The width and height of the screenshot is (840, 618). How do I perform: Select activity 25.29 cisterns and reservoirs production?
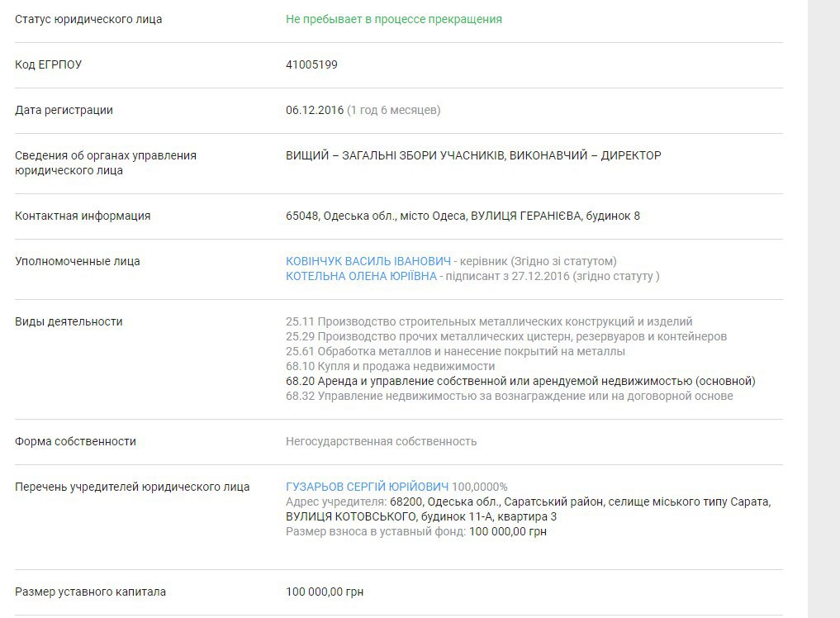click(x=505, y=336)
